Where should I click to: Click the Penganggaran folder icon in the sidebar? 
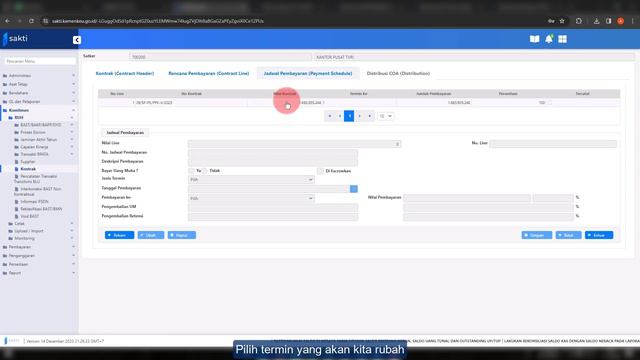(x=5, y=256)
